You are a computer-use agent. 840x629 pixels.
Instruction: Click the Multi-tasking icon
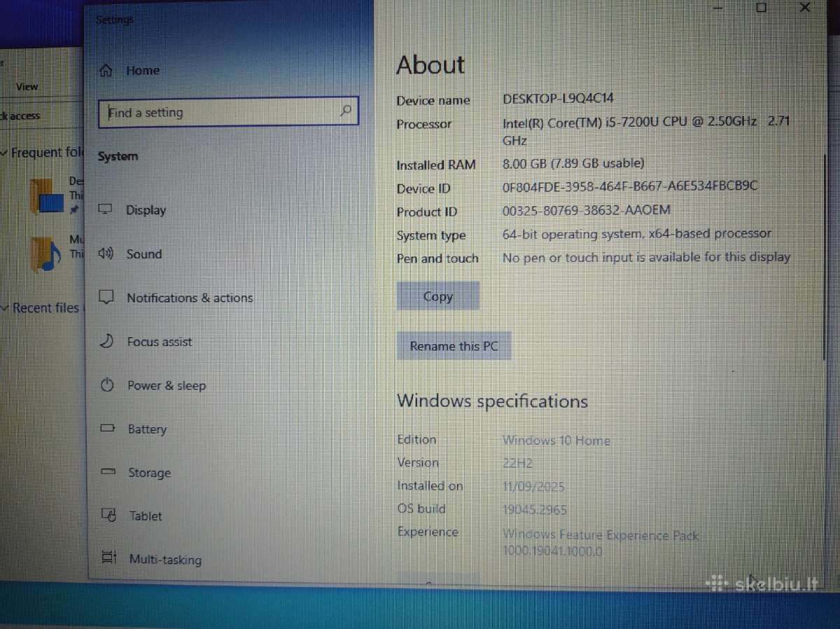108,558
